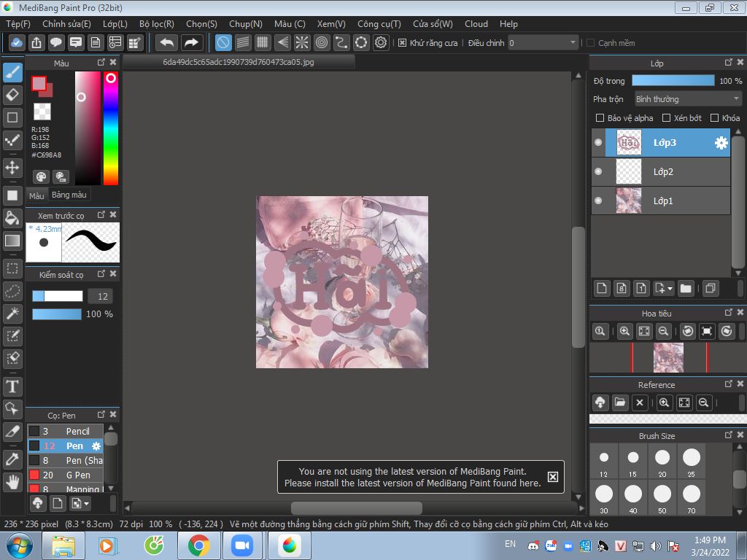Dismiss the latest version notification

[x=553, y=477]
